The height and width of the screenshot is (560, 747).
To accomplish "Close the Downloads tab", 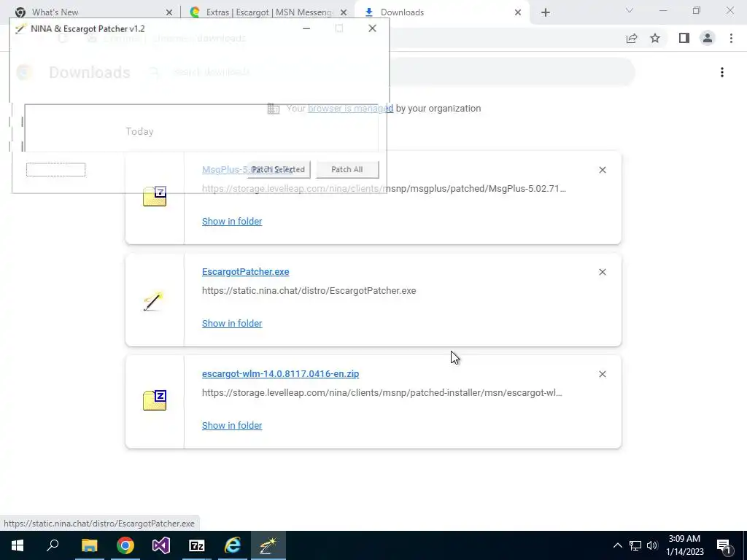I will coord(518,12).
